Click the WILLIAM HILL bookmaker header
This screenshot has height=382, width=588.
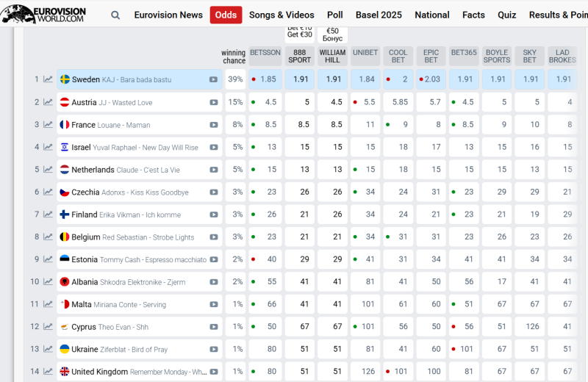tap(332, 57)
